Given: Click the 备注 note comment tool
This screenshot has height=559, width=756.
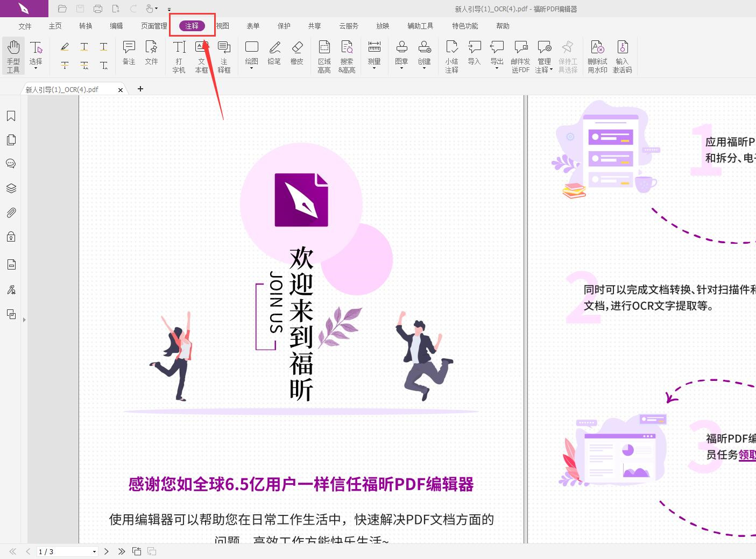Looking at the screenshot, I should [128, 53].
